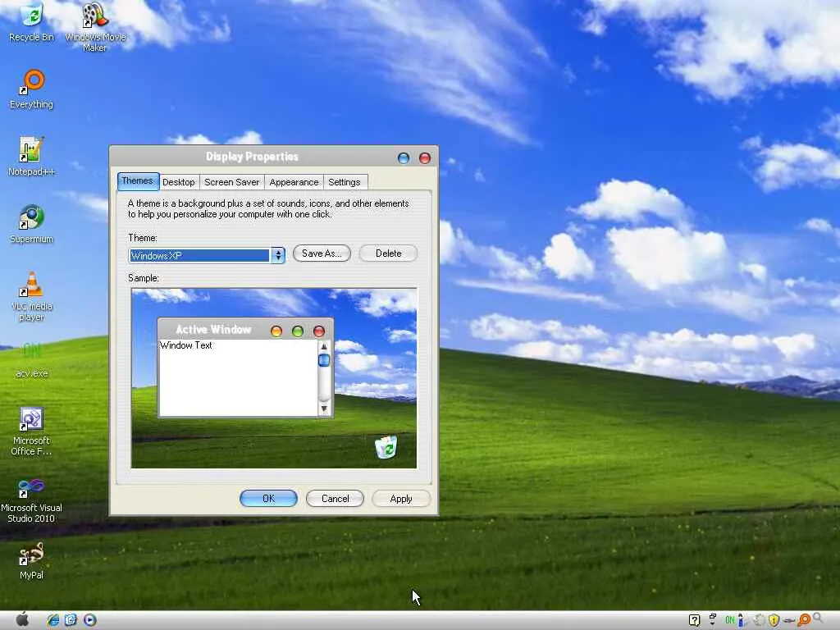Click the Apply button

[x=401, y=498]
